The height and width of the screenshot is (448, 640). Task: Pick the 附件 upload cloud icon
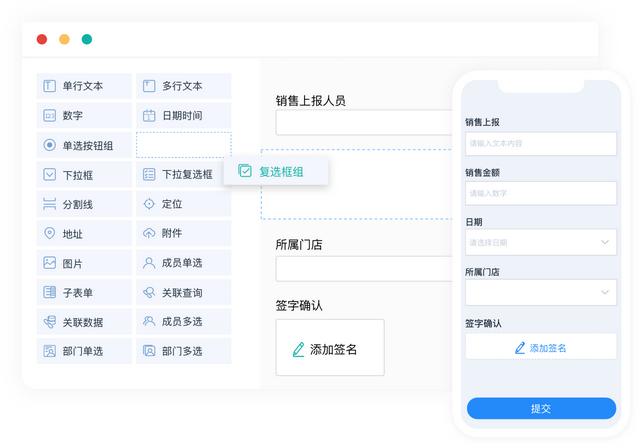149,234
